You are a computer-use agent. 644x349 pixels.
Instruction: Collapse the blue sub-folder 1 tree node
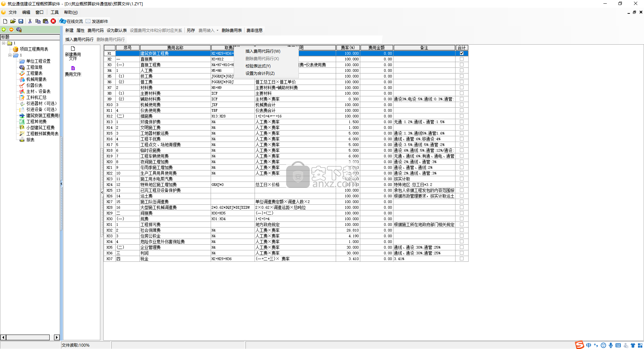coord(10,55)
